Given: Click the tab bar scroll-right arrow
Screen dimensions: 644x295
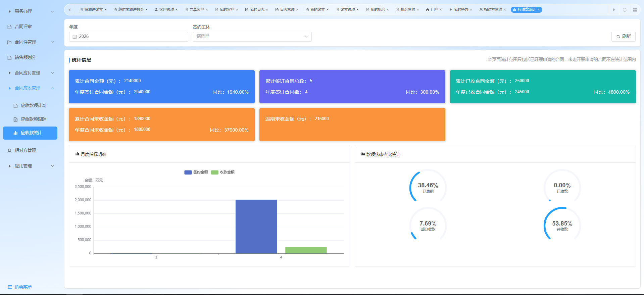Looking at the screenshot, I should [614, 10].
